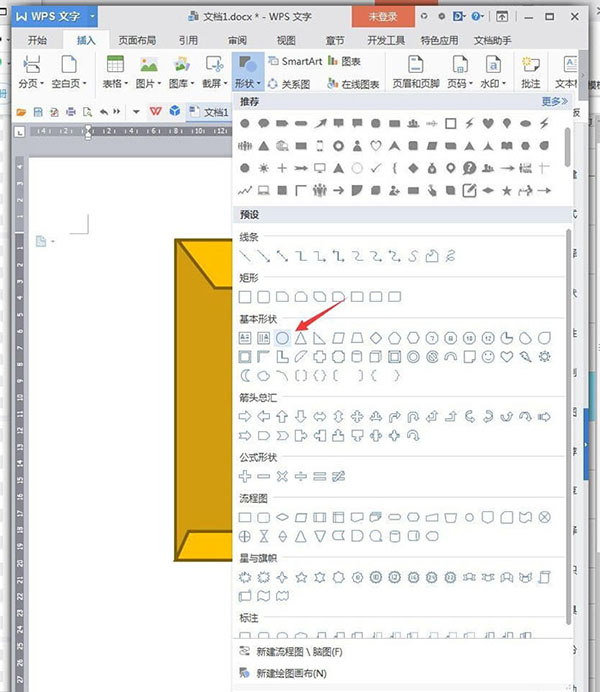Switch to the 开始 tab
The width and height of the screenshot is (600, 692).
coord(38,41)
